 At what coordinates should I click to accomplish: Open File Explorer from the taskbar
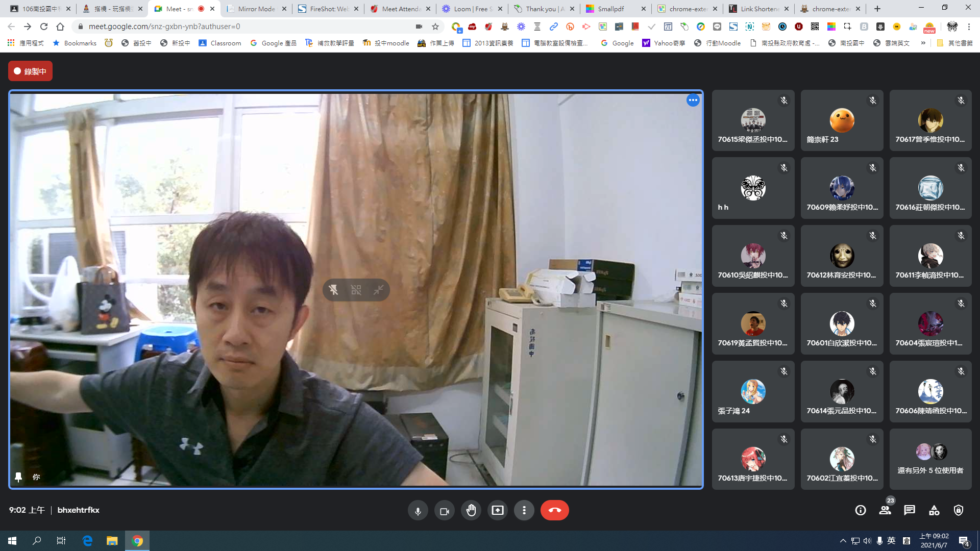pyautogui.click(x=112, y=541)
